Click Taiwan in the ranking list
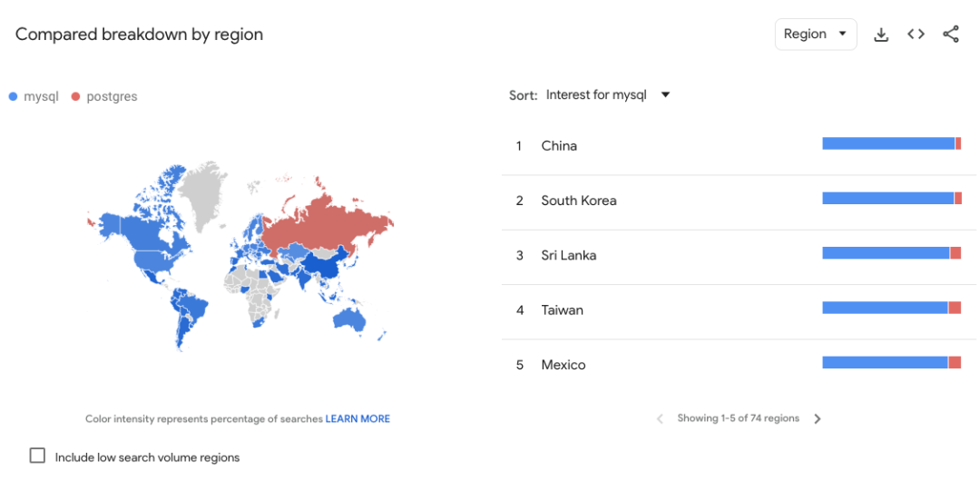980x491 pixels. click(562, 310)
